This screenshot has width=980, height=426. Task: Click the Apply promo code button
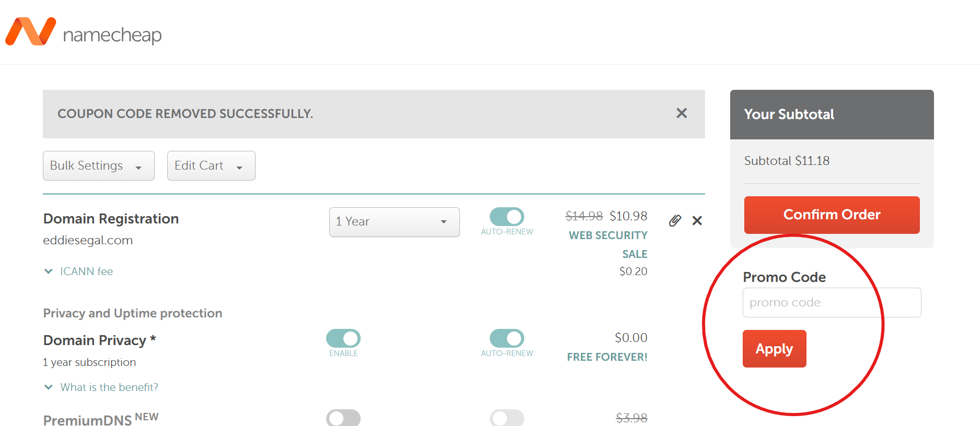[x=774, y=349]
